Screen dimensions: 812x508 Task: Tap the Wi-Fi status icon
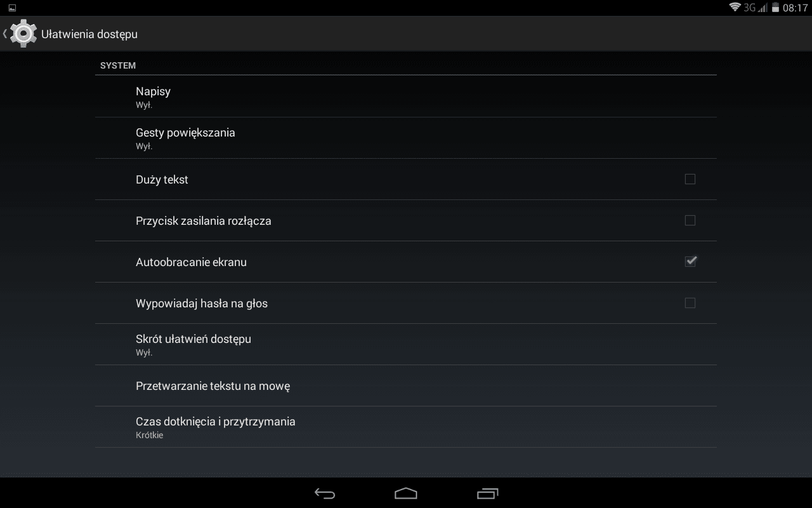(x=735, y=8)
